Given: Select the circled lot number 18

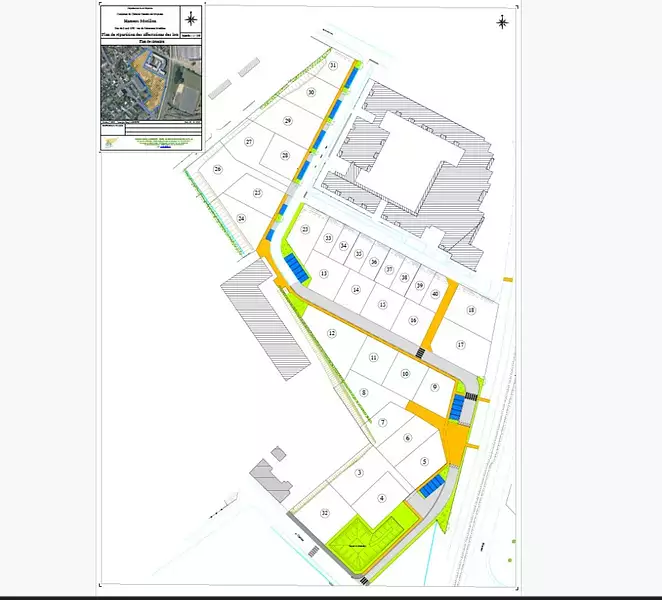Looking at the screenshot, I should pos(471,311).
